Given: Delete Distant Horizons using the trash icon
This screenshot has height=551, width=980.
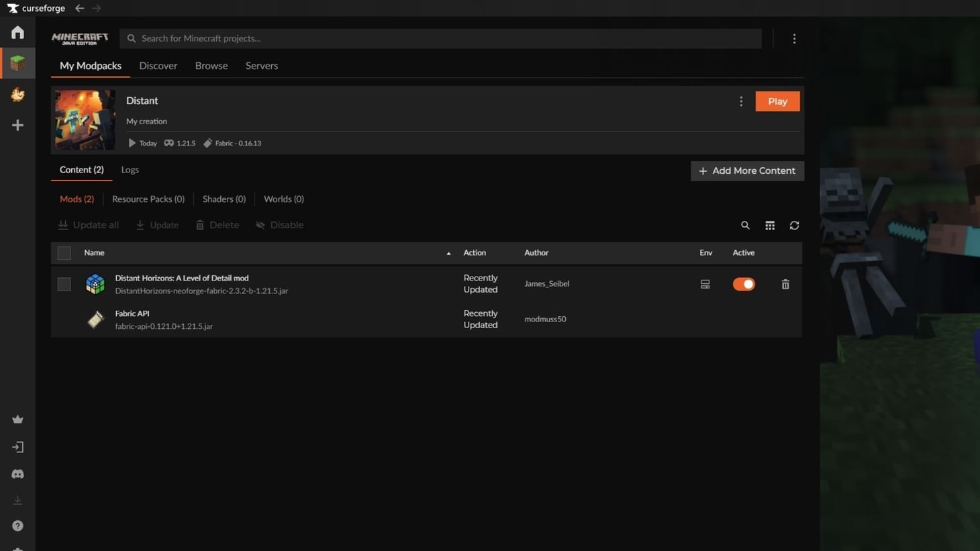Looking at the screenshot, I should [785, 284].
